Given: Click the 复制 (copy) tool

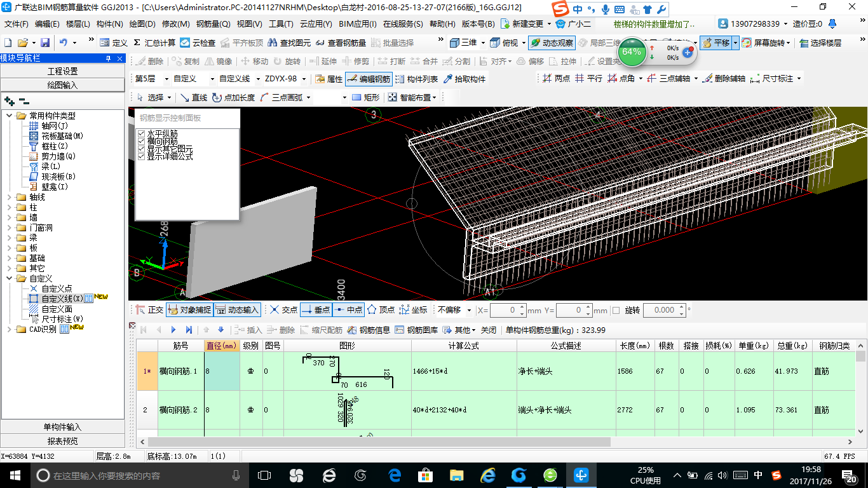Looking at the screenshot, I should click(x=186, y=61).
